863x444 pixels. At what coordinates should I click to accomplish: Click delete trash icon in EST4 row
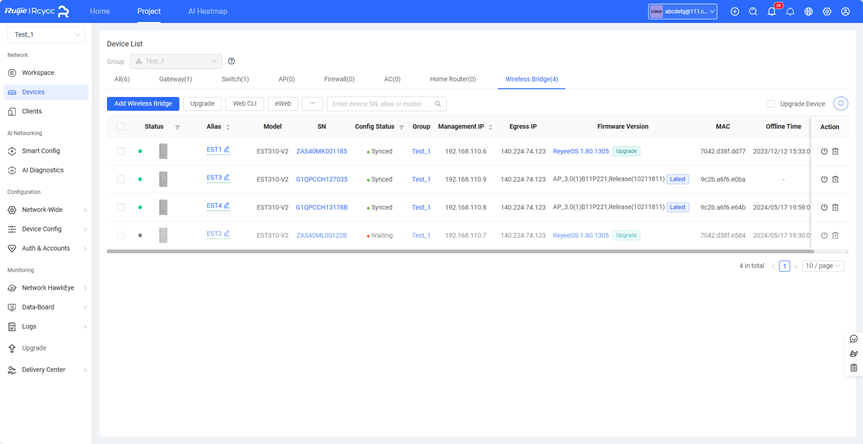point(835,207)
